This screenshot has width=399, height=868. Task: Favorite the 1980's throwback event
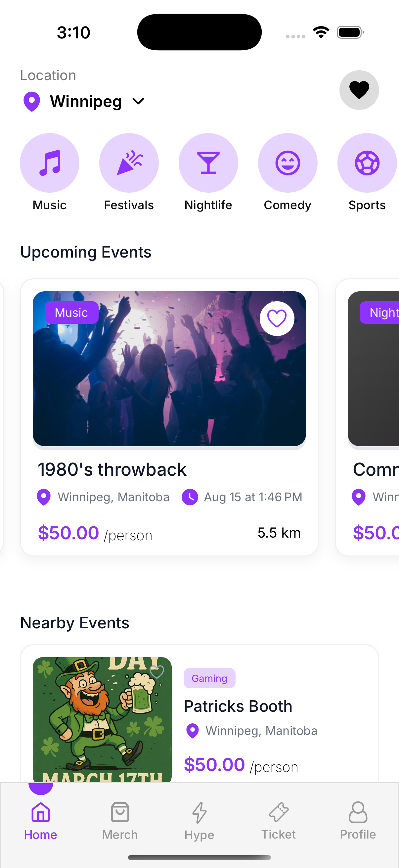click(277, 318)
